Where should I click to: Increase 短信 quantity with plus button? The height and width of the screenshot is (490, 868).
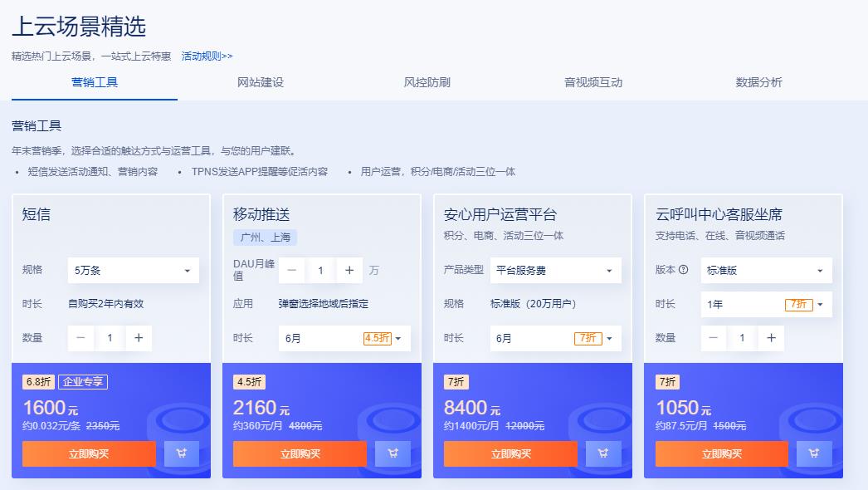coord(139,338)
